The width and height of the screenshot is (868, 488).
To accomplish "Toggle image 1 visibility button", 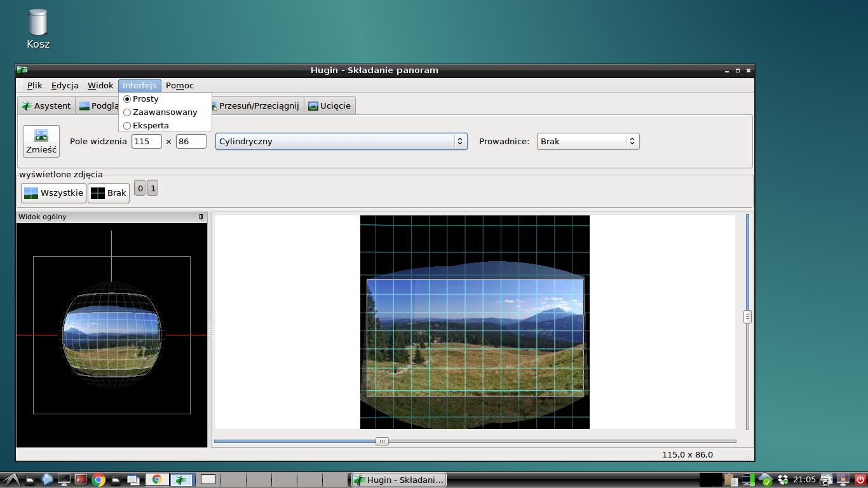I will (153, 188).
